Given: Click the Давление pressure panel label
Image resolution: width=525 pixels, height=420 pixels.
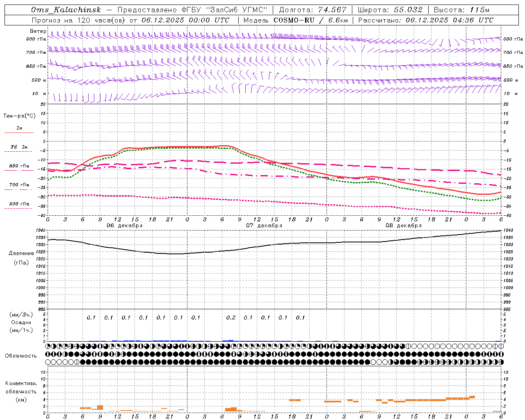Looking at the screenshot, I should click(x=21, y=253).
